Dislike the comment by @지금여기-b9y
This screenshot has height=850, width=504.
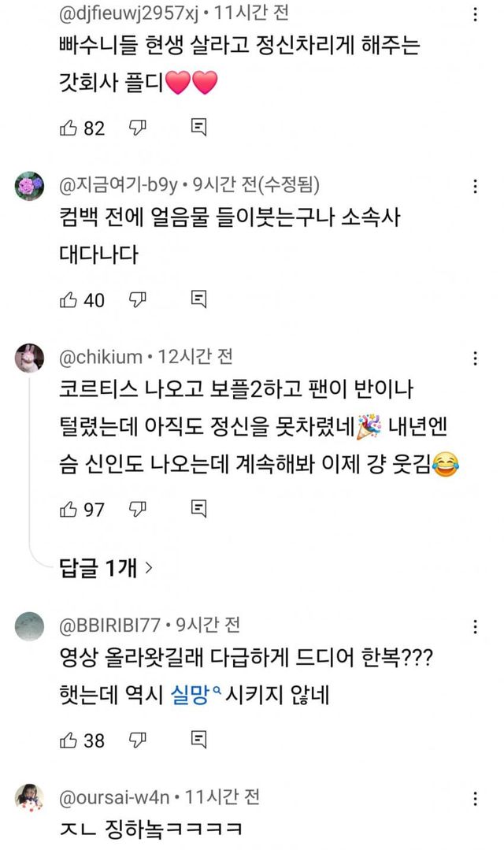(x=139, y=299)
